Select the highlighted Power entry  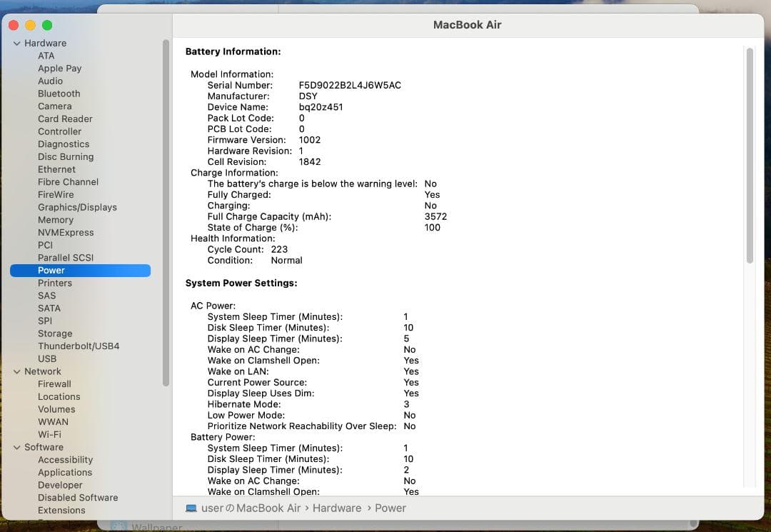click(x=80, y=271)
